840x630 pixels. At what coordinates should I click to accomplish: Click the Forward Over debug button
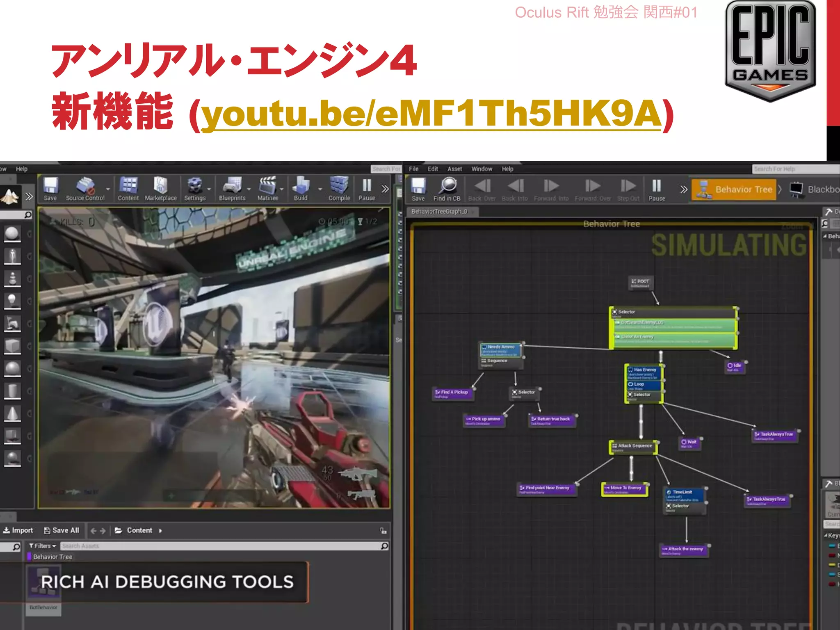click(593, 189)
